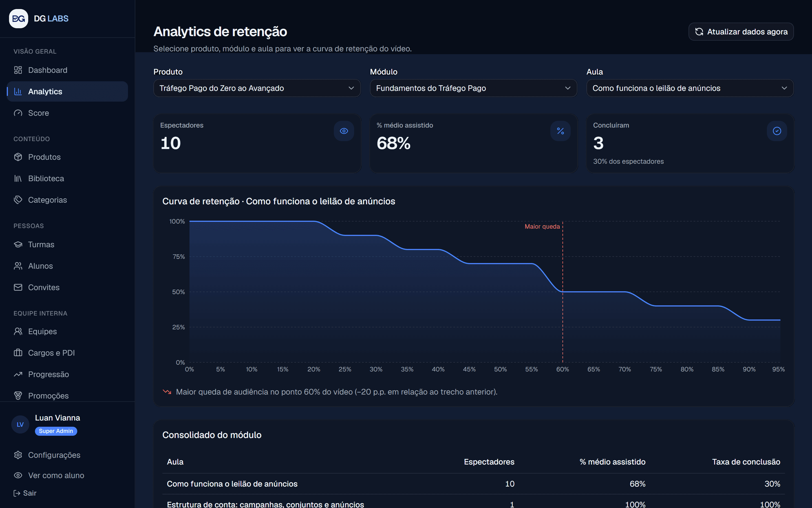Open the Alunos page
Image resolution: width=812 pixels, height=508 pixels.
coord(67,266)
